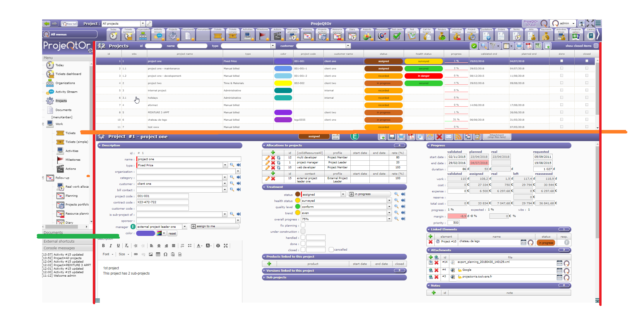Image resolution: width=644 pixels, height=322 pixels.
Task: Add a new resource allocation with plus
Action: pos(273,153)
